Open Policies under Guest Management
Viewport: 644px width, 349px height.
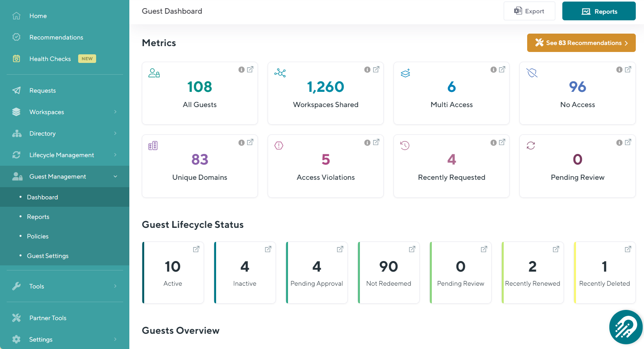tap(38, 236)
